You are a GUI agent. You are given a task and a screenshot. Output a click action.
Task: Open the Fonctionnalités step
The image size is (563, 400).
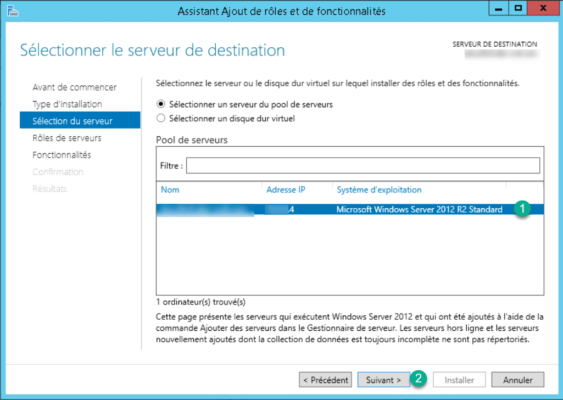[x=61, y=155]
